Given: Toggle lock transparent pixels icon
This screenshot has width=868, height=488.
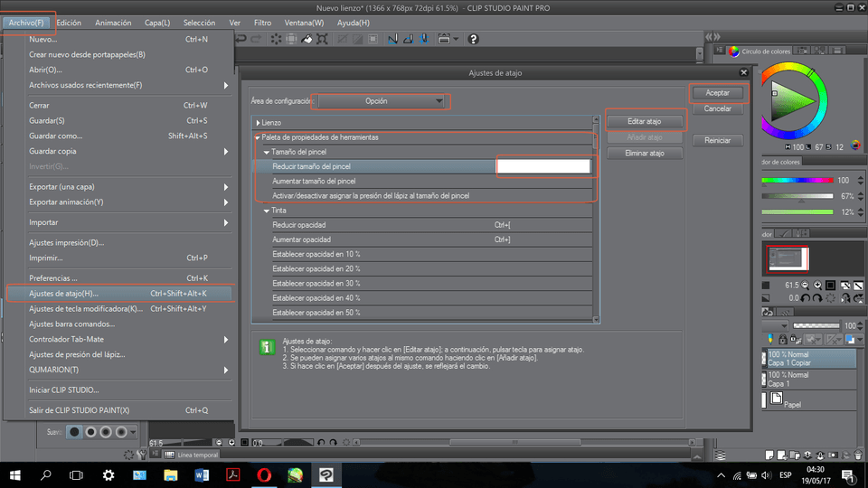Looking at the screenshot, I should tap(795, 339).
